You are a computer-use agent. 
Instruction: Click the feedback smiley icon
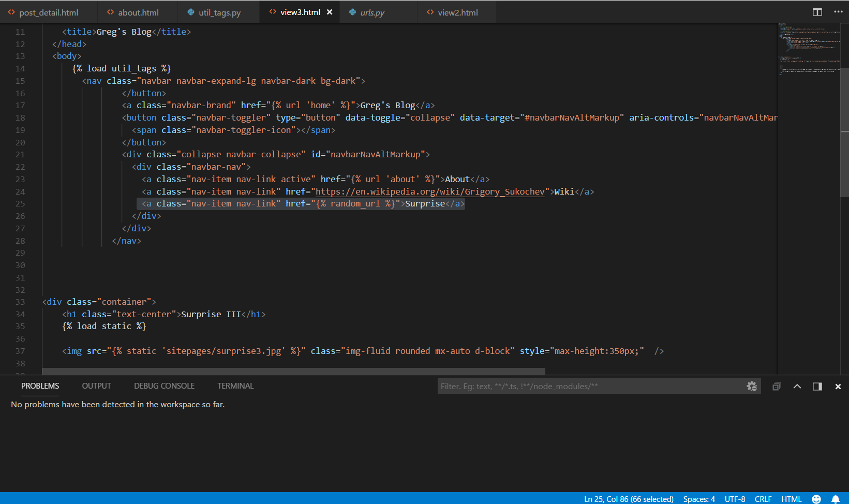tap(816, 499)
